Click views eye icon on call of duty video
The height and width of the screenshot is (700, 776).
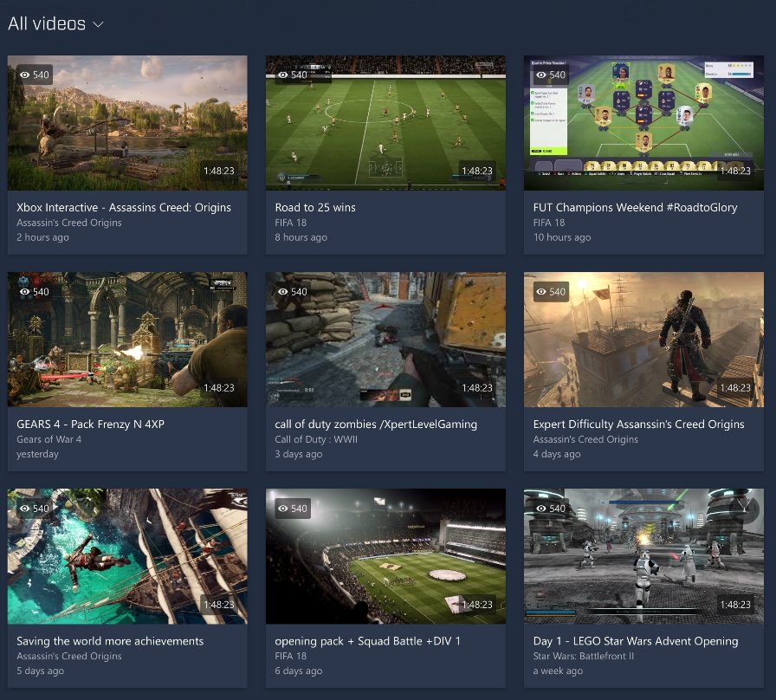pyautogui.click(x=283, y=292)
